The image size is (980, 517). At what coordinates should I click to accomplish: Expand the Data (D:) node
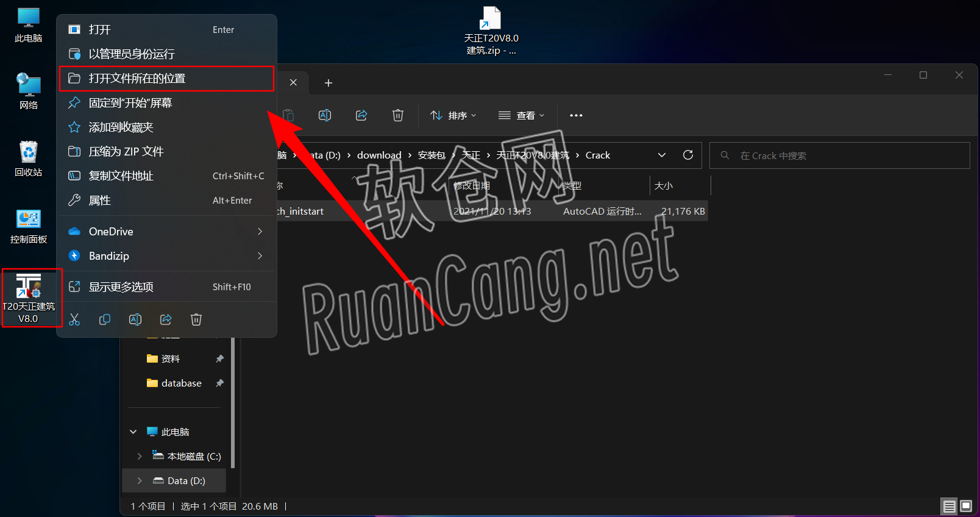[140, 480]
